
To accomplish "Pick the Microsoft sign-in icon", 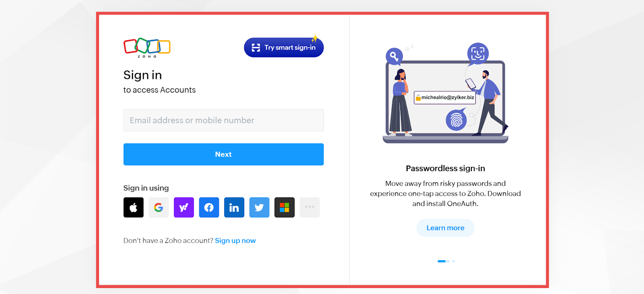I will tap(285, 207).
